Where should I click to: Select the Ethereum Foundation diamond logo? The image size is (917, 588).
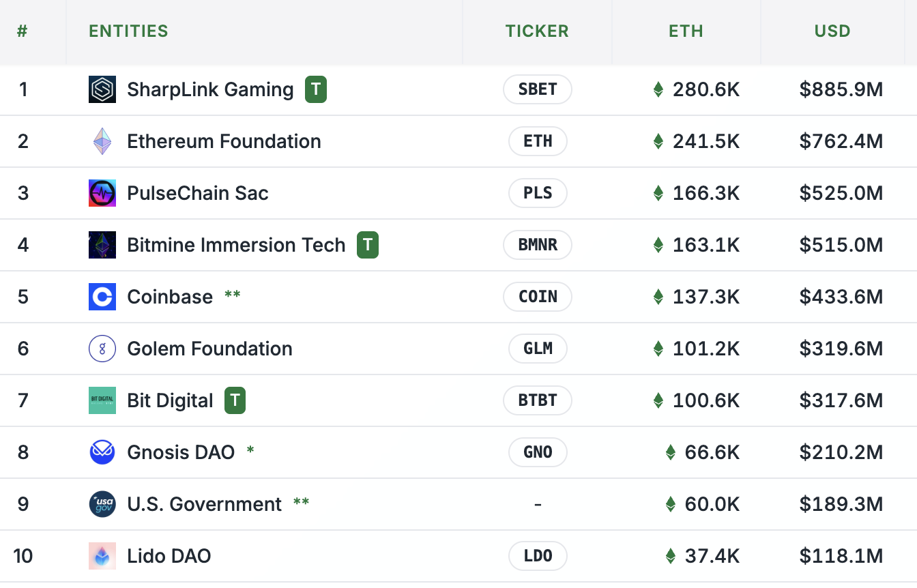(102, 141)
